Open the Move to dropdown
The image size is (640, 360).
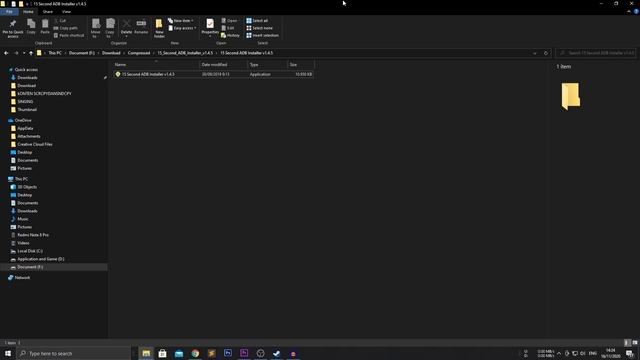[96, 29]
